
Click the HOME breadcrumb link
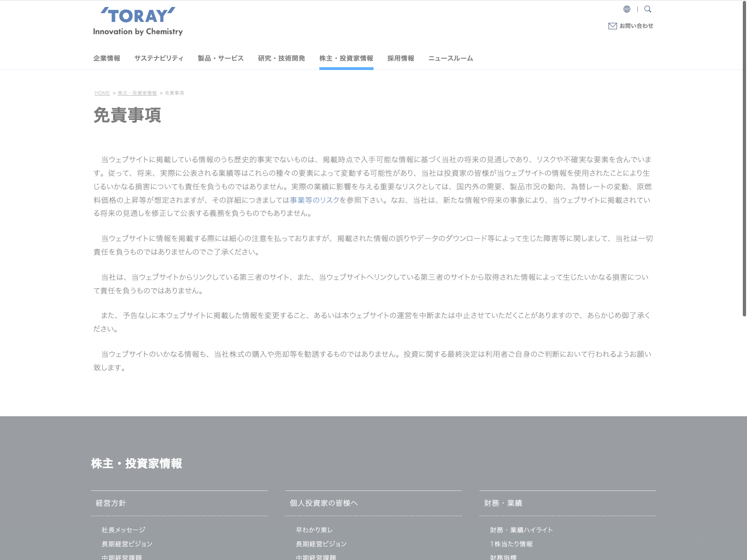click(x=102, y=93)
